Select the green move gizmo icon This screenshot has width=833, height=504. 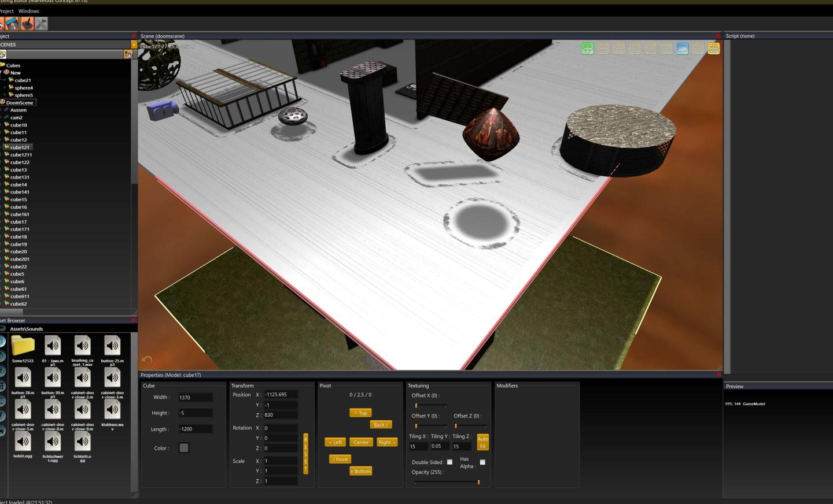tap(587, 49)
